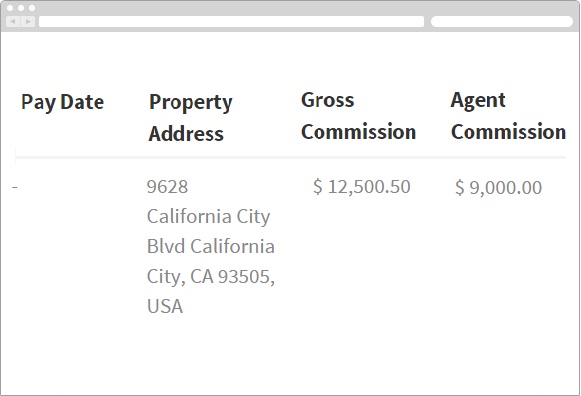Image resolution: width=581 pixels, height=396 pixels.
Task: Sort by Gross Commission column header
Action: (x=358, y=116)
